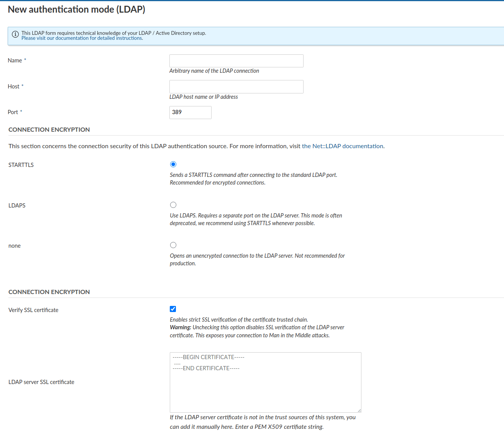The image size is (504, 438).
Task: Open the documentation for detailed instructions link
Action: [82, 38]
